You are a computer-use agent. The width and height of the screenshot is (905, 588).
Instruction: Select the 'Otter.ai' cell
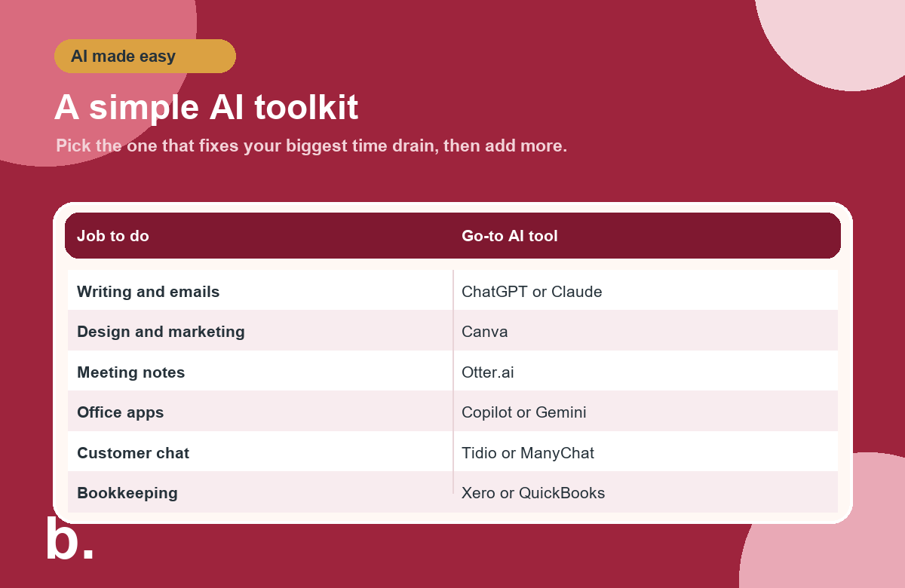tap(646, 371)
